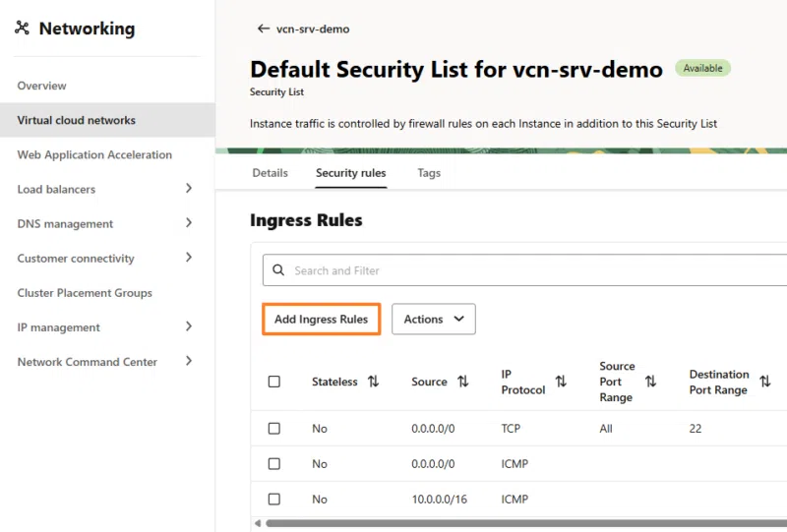This screenshot has height=532, width=787.
Task: Toggle the select-all rules header checkbox
Action: pyautogui.click(x=274, y=382)
